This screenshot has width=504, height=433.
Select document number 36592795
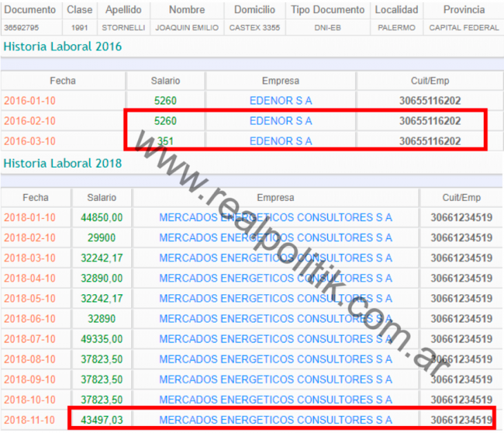click(21, 28)
